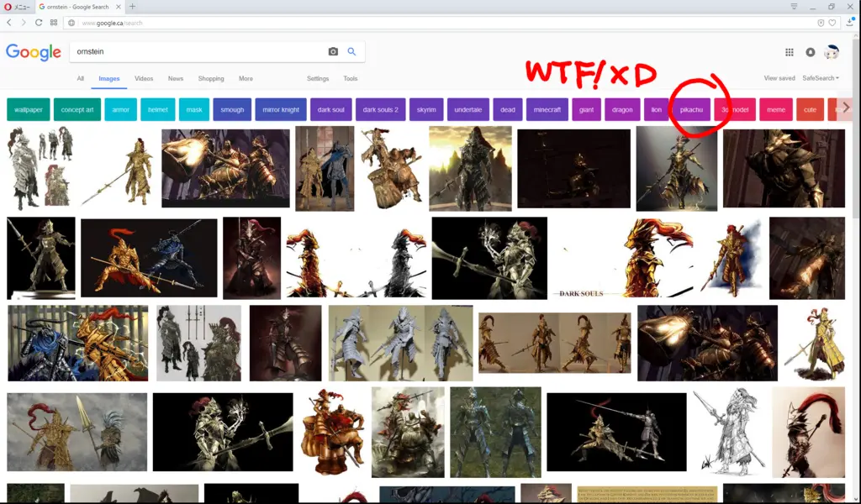The height and width of the screenshot is (504, 861).
Task: Select the minecraft suggestion chip
Action: 547,110
